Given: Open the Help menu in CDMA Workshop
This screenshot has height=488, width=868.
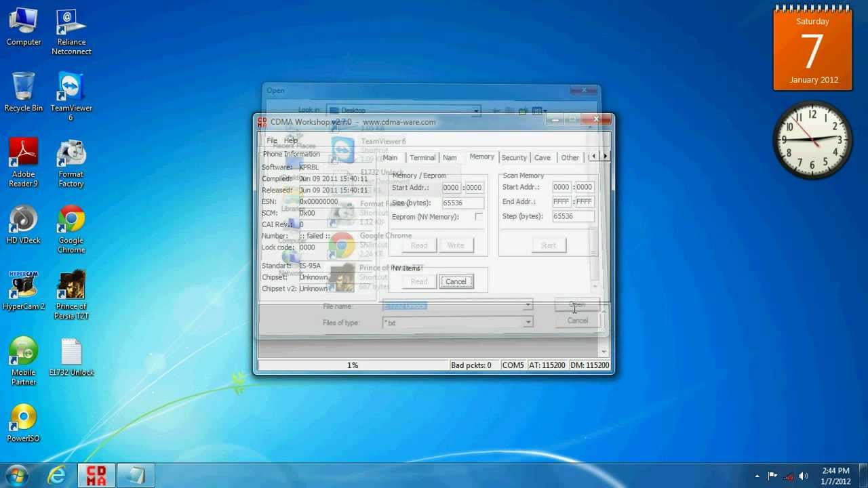Looking at the screenshot, I should click(291, 140).
